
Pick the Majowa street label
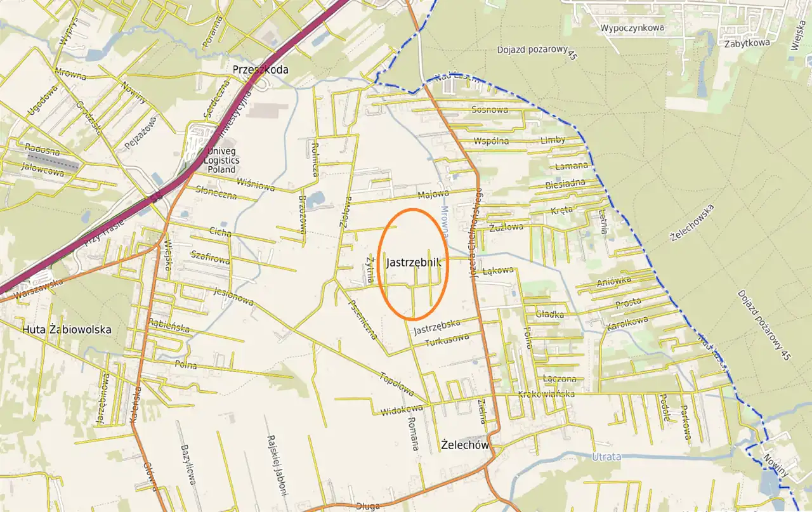tap(433, 194)
